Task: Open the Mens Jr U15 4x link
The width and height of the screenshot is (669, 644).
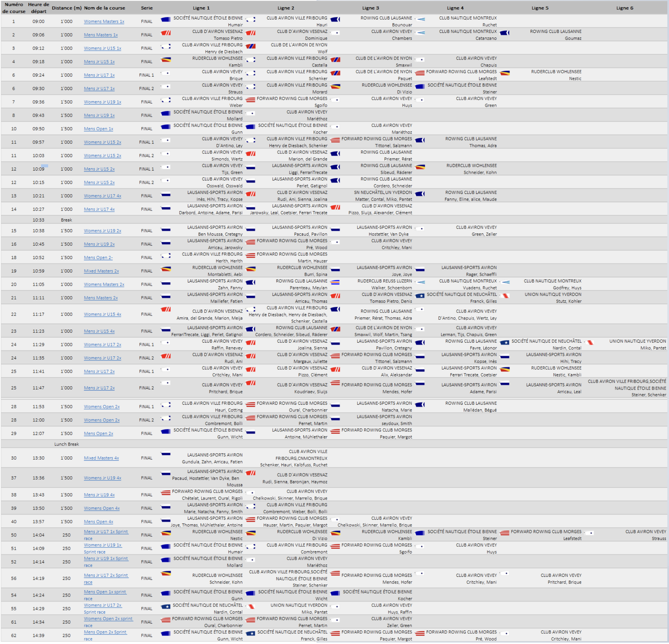Action: tap(99, 331)
